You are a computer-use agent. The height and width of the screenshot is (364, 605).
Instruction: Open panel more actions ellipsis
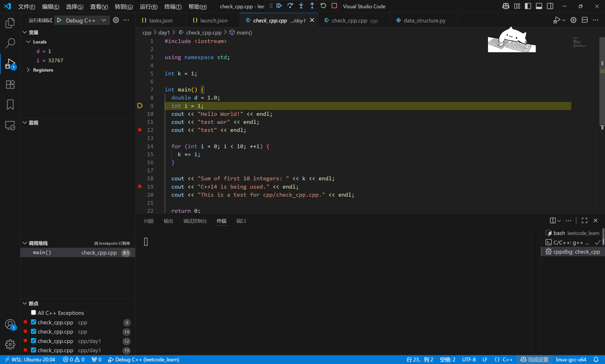[x=568, y=221]
